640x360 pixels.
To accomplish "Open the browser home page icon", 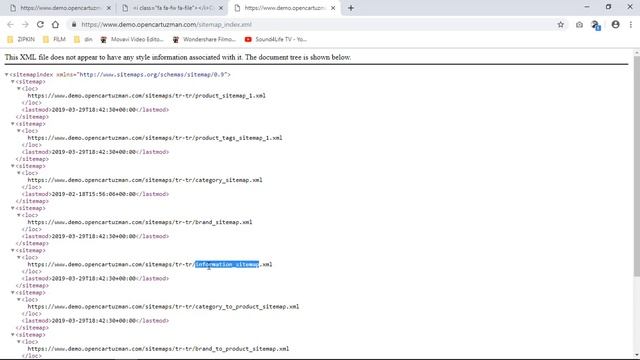I will 55,24.
